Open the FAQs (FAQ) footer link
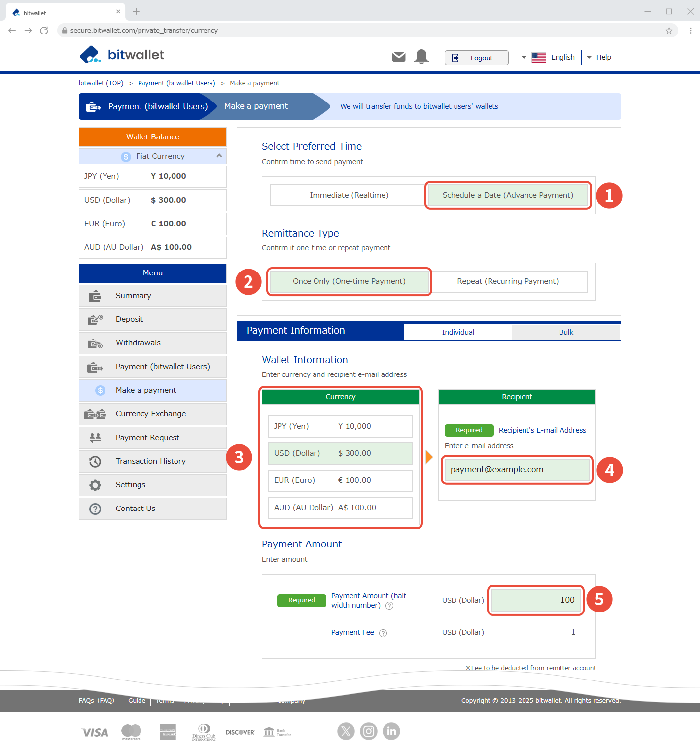Screen dimensions: 700x748 tap(97, 700)
